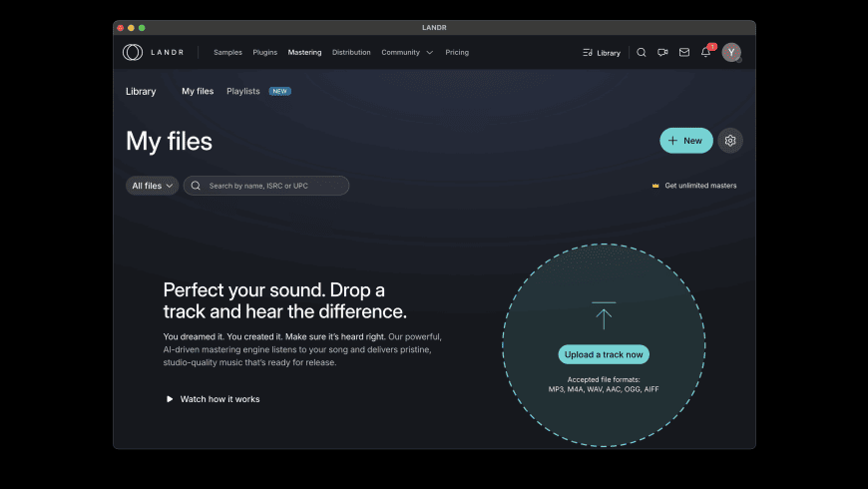Open the notifications bell icon
This screenshot has width=868, height=489.
(x=705, y=52)
